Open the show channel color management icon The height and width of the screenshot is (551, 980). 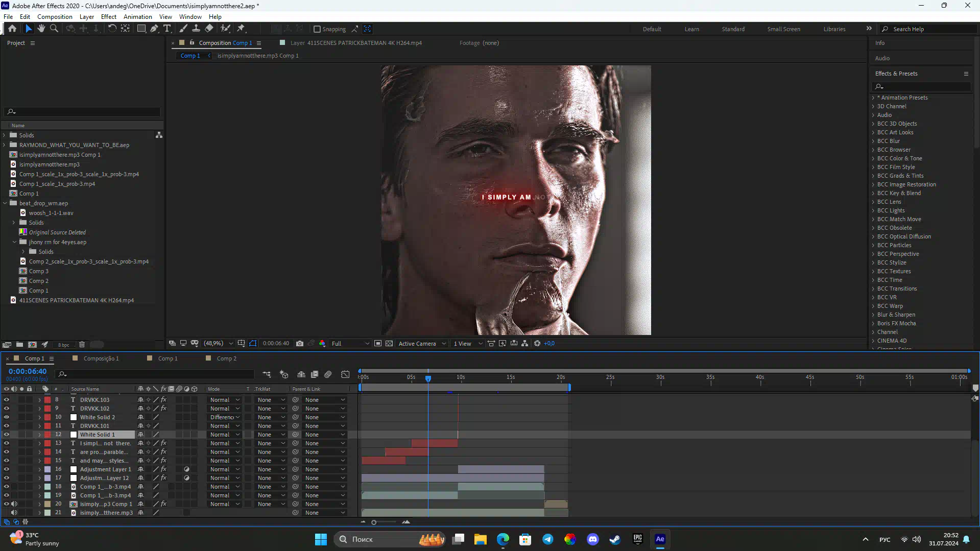322,344
